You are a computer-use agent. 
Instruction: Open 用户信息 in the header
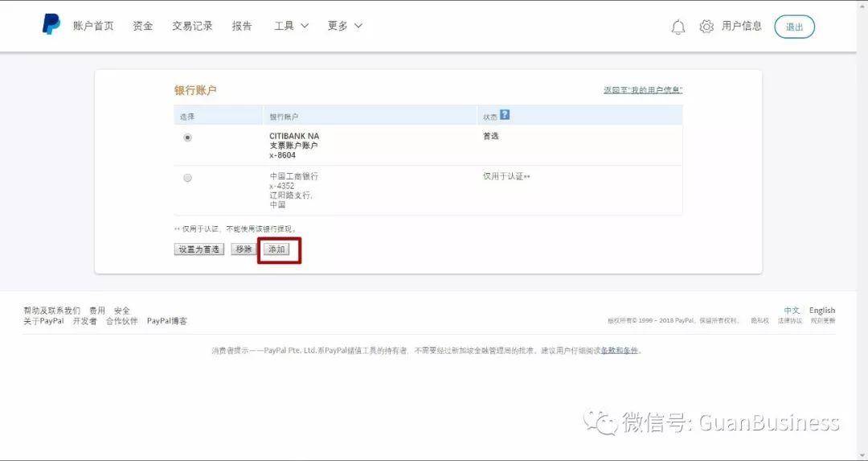click(x=742, y=26)
